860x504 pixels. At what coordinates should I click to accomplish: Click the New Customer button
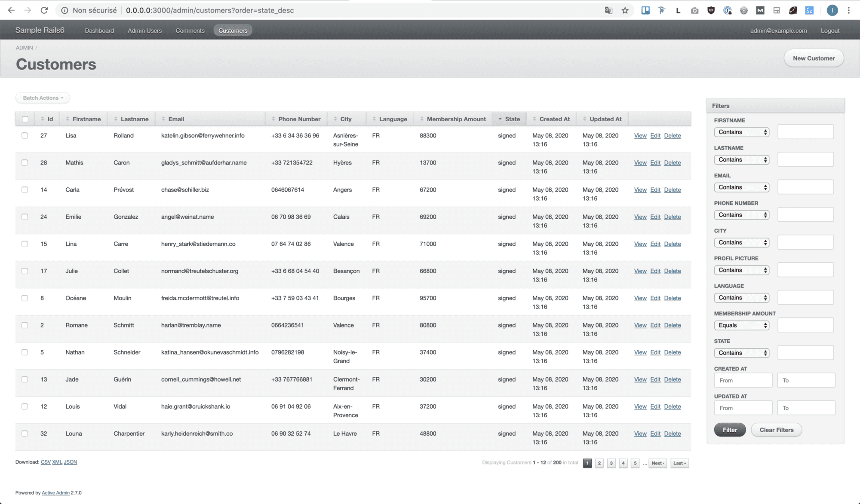tap(814, 58)
